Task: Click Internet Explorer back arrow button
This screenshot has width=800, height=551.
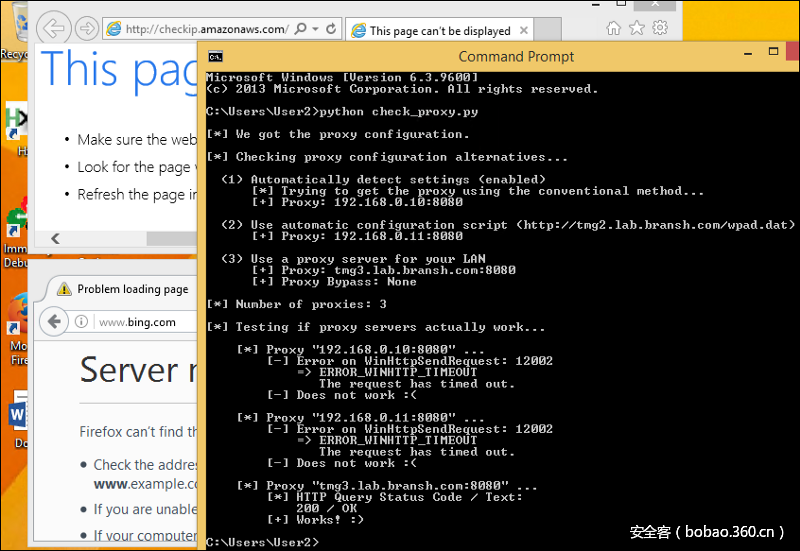Action: point(55,29)
